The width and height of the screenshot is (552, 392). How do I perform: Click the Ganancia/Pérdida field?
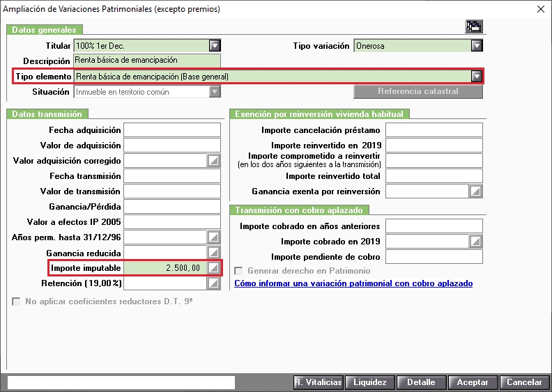[x=172, y=206]
